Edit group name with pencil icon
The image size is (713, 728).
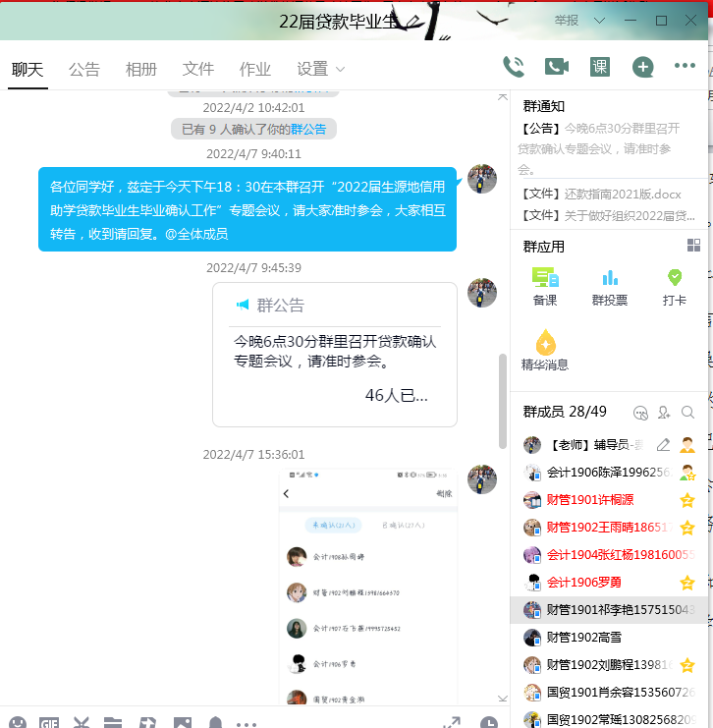tap(416, 20)
